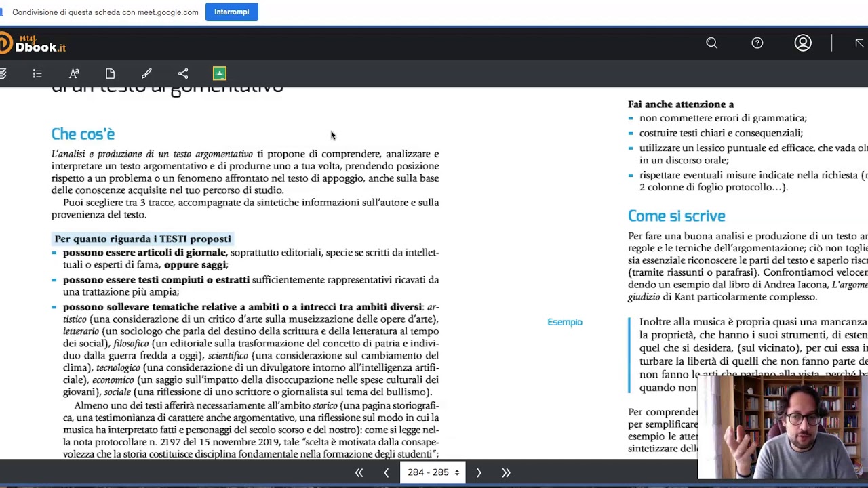Open the notes icon at left toolbar edge
This screenshot has width=868, height=488.
(x=3, y=73)
